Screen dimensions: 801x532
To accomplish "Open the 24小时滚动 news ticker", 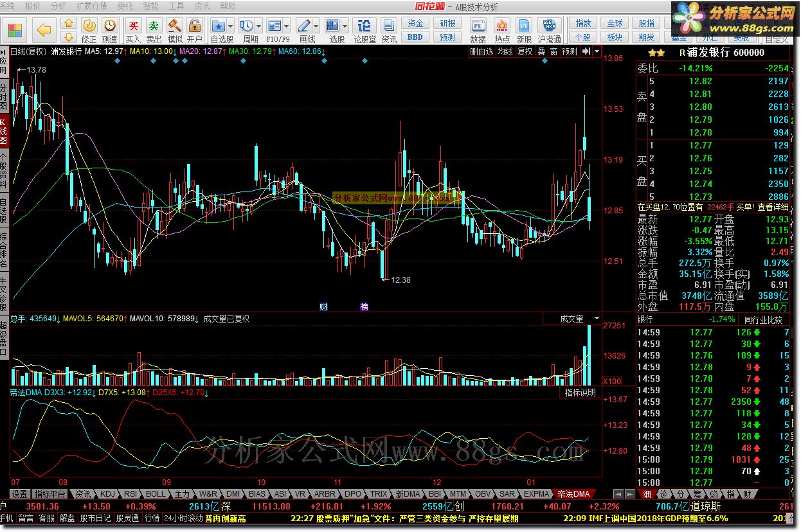I will pyautogui.click(x=183, y=518).
